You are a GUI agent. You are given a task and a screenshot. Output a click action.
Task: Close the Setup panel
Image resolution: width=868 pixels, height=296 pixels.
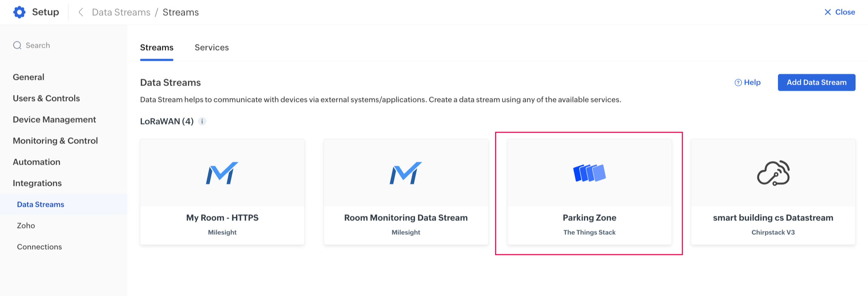[840, 12]
